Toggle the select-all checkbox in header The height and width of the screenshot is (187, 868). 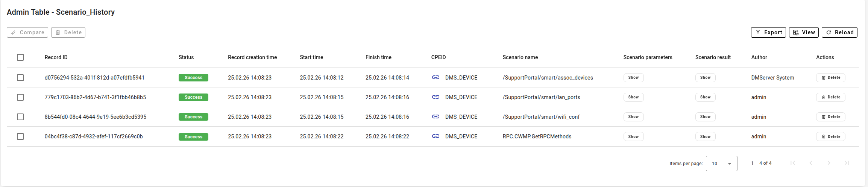coord(20,57)
